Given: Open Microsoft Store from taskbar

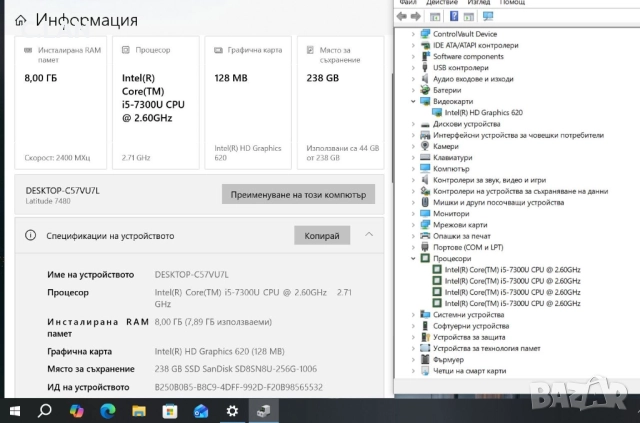Looking at the screenshot, I should (x=170, y=411).
